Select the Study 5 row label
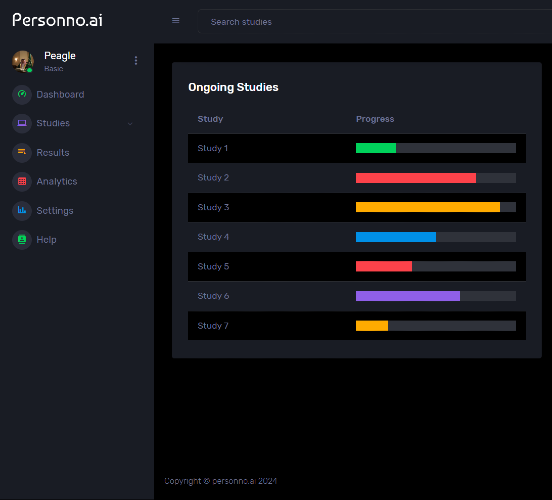The image size is (552, 500). tap(213, 267)
